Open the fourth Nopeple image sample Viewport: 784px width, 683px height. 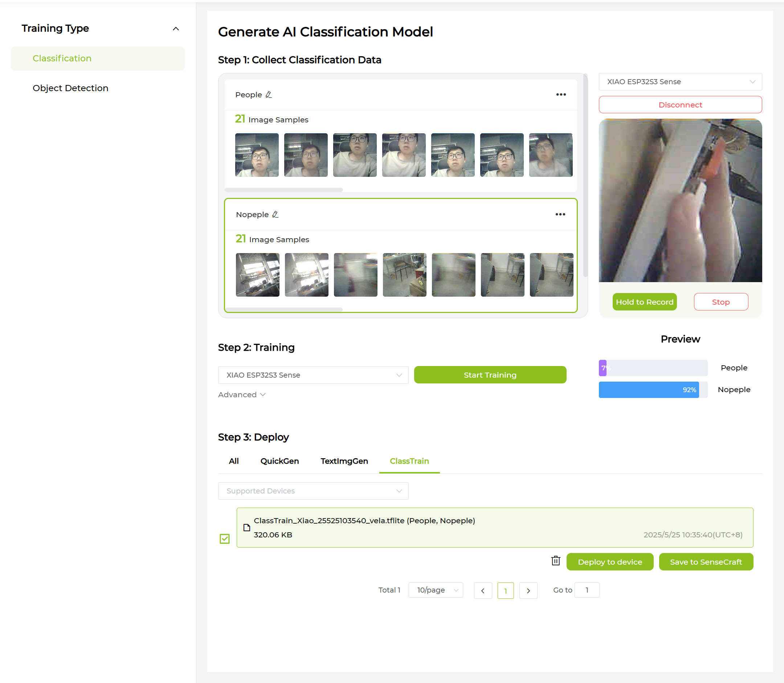405,275
